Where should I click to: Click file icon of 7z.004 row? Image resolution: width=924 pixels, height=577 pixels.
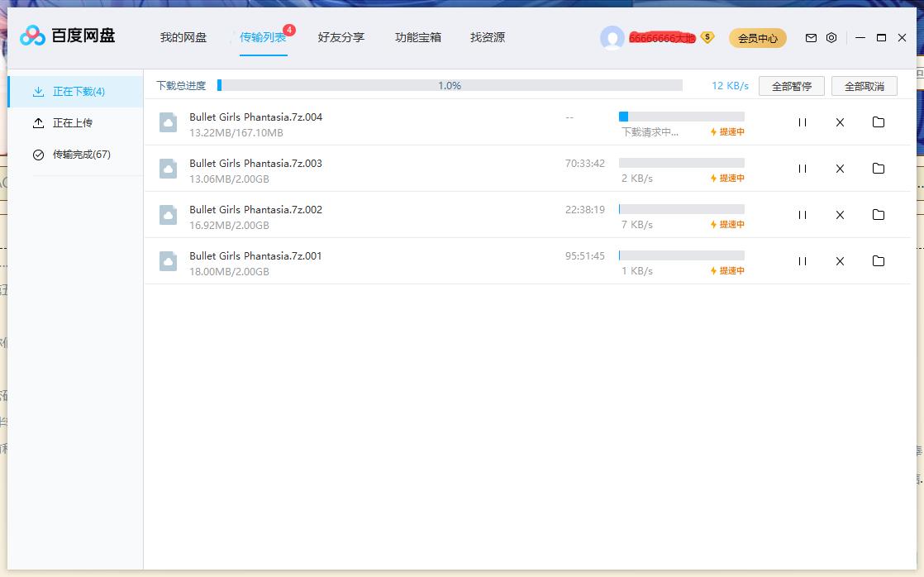coord(168,122)
